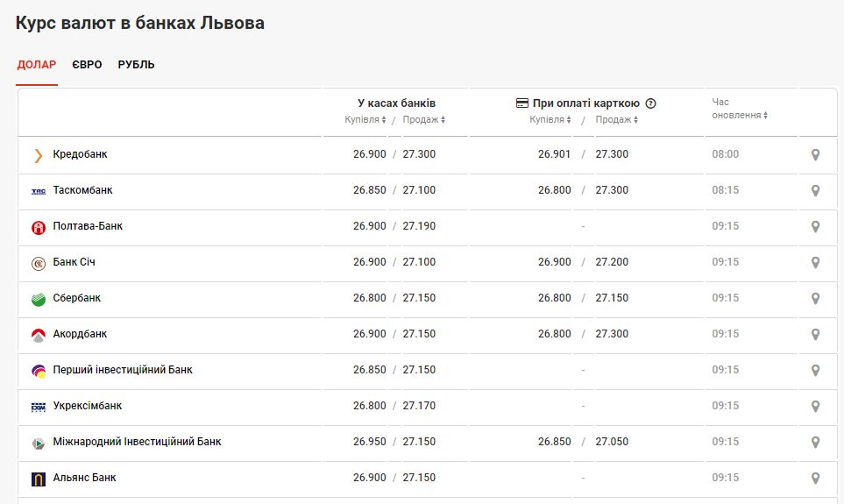Click Міжнародний Інвестиційний Банк cash buy 26.950
The width and height of the screenshot is (844, 504).
(x=369, y=442)
